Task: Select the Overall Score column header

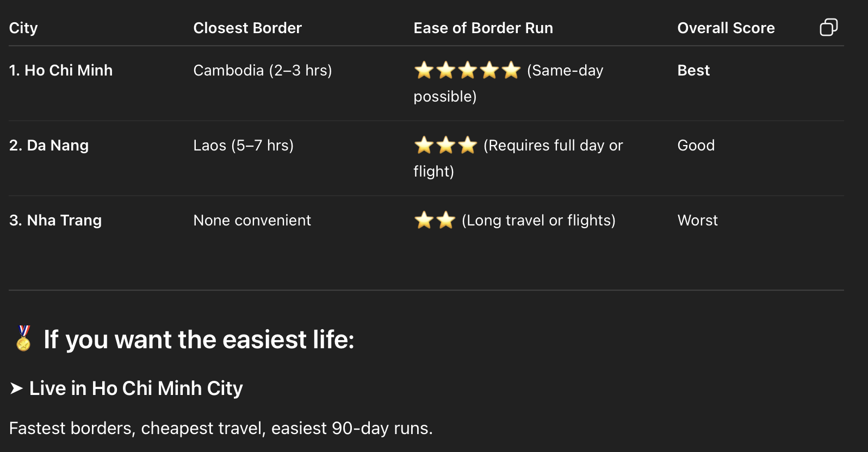Action: point(726,28)
